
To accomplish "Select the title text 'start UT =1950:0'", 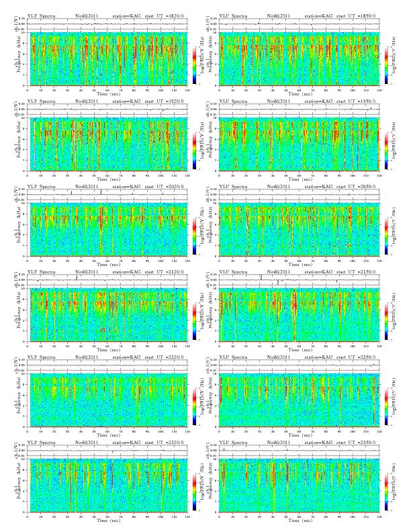I will (x=356, y=101).
